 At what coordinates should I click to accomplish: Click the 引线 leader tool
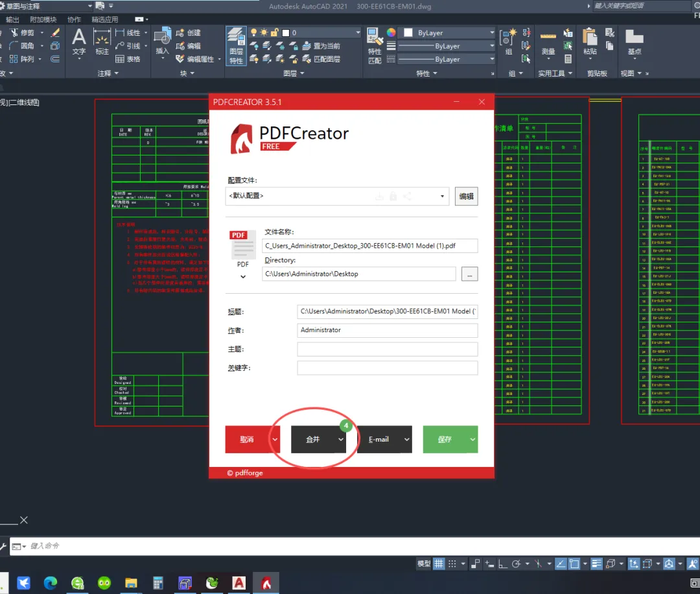pos(128,45)
